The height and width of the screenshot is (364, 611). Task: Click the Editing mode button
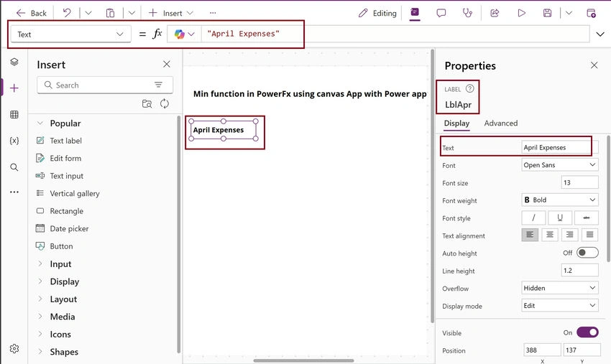pyautogui.click(x=377, y=13)
